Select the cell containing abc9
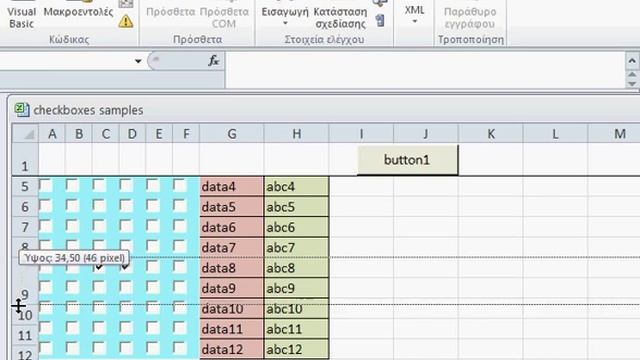This screenshot has width=640, height=360. click(x=296, y=288)
